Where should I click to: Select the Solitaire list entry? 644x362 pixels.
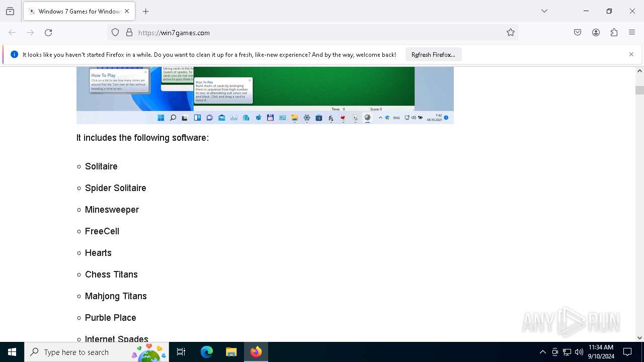pos(101,166)
